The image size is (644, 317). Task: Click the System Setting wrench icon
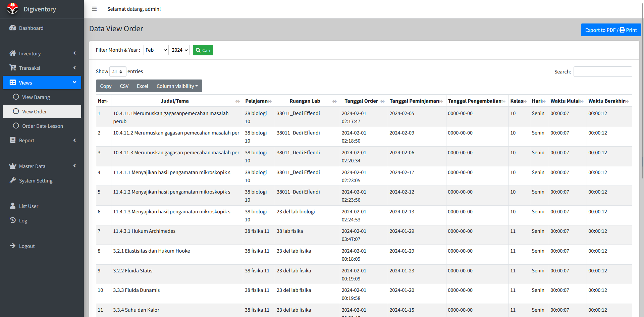[13, 180]
